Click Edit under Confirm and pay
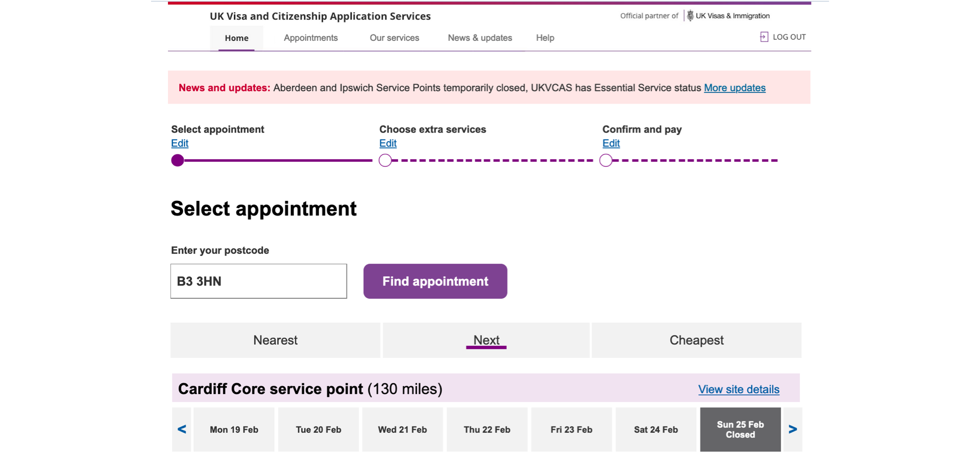 [611, 143]
